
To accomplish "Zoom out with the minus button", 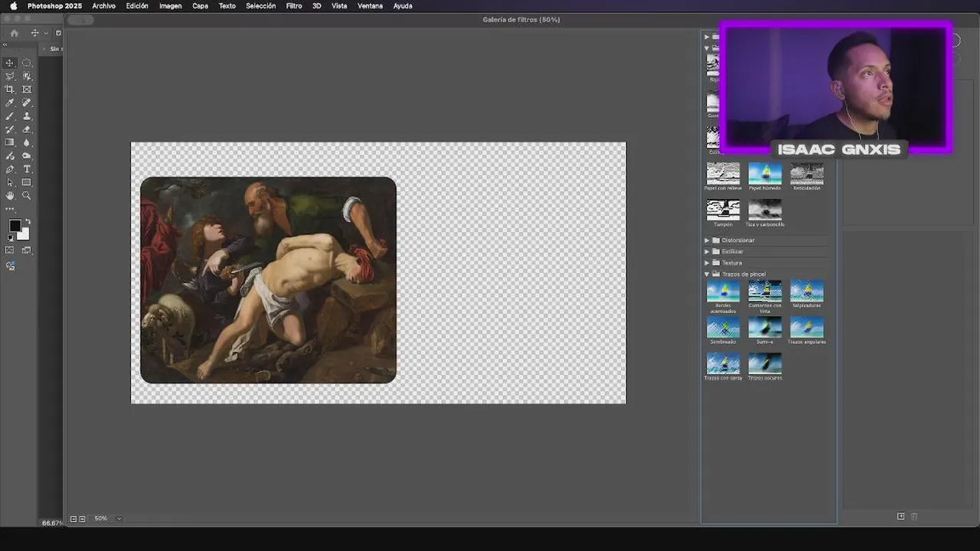I will 73,519.
